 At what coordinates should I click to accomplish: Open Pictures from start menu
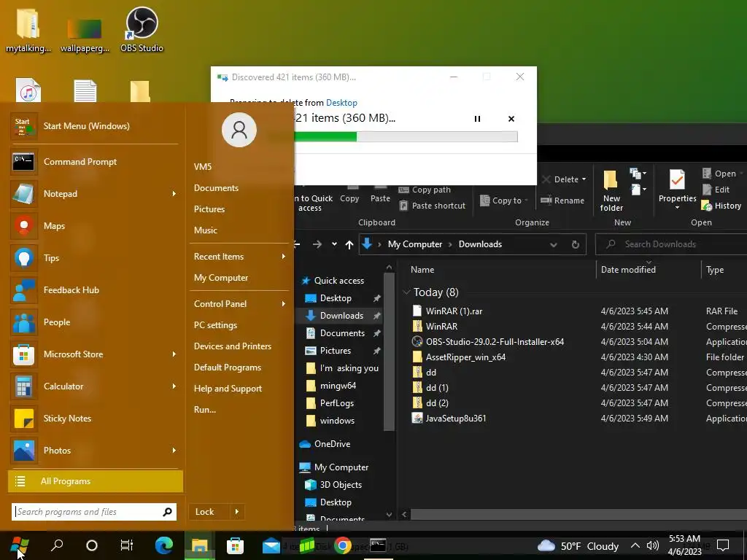tap(209, 209)
